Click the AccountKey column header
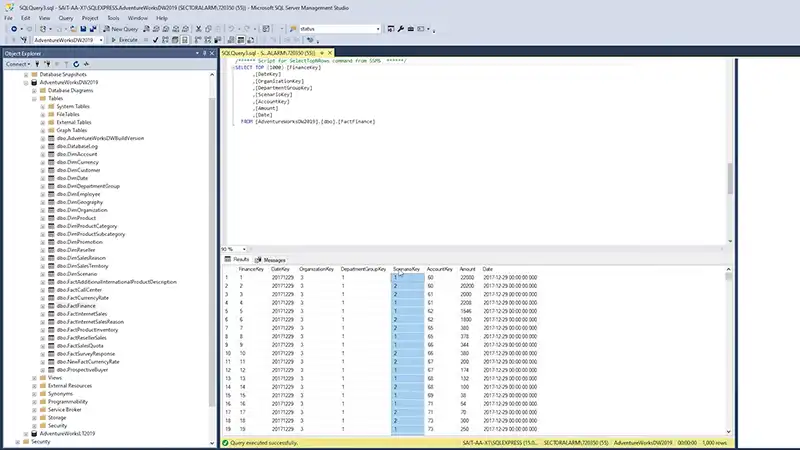 (440, 269)
